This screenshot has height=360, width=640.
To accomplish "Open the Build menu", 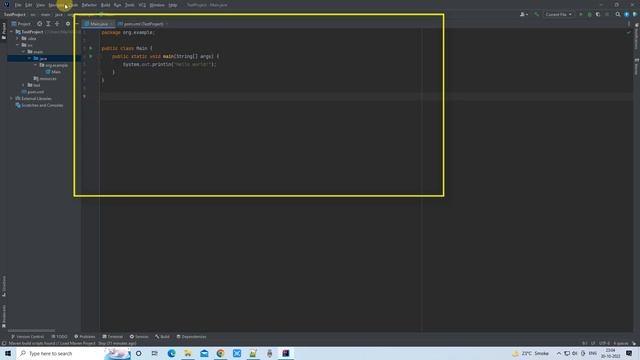I will [x=105, y=5].
